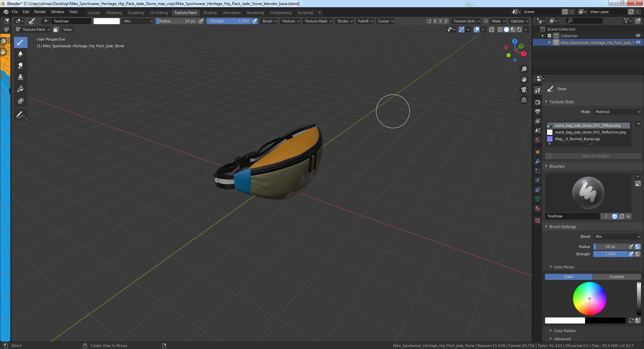Open the File menu
644x349 pixels.
[x=15, y=12]
